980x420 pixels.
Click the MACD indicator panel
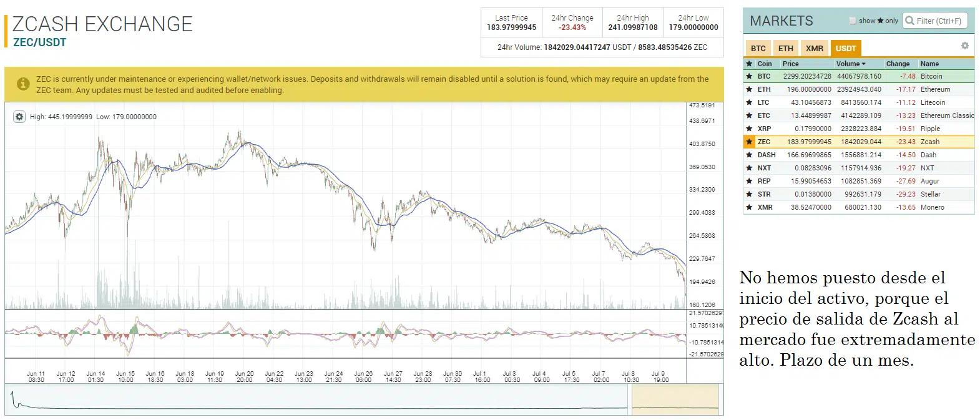[x=345, y=334]
